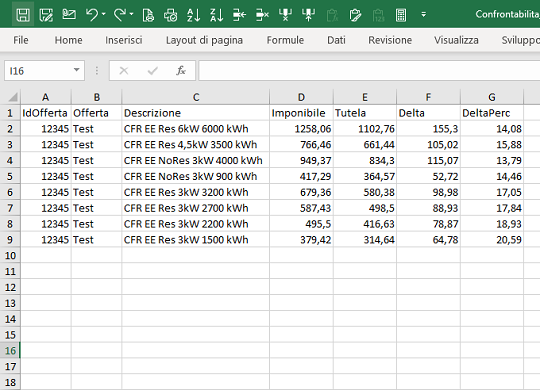
Task: Select column D header
Action: [x=301, y=97]
